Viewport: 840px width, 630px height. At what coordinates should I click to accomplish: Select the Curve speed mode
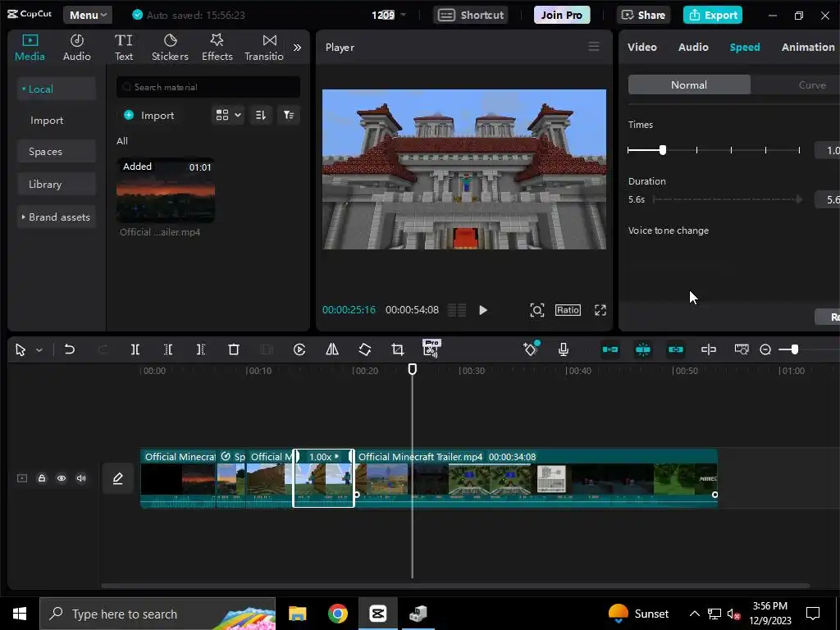pos(811,84)
